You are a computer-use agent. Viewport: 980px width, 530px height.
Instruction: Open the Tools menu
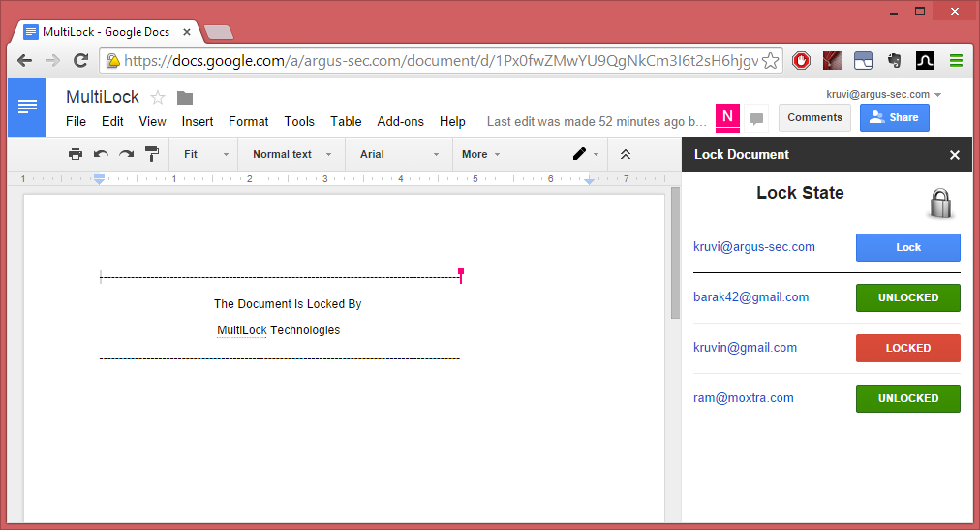pos(299,122)
